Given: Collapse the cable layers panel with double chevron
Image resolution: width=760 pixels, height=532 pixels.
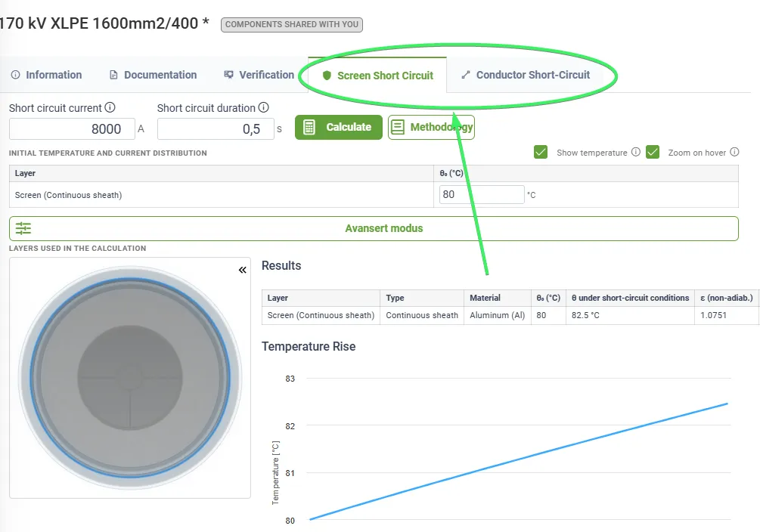Looking at the screenshot, I should [242, 270].
